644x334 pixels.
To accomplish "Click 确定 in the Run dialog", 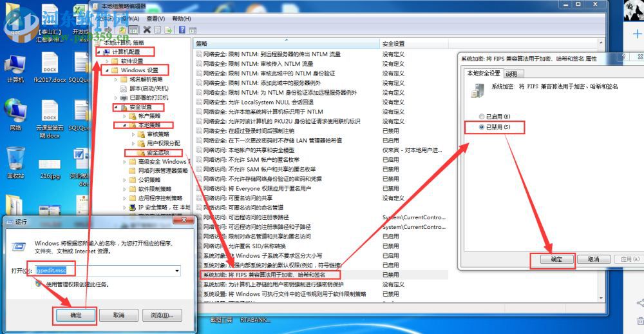I will coord(76,315).
